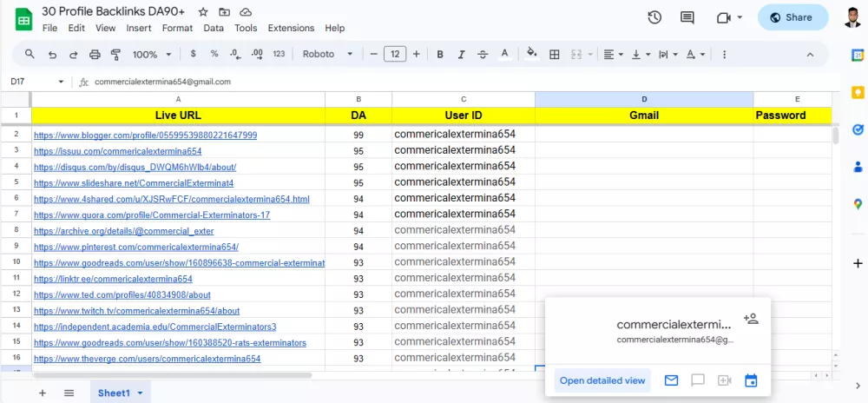Open the search menus magnifier icon

pos(30,54)
